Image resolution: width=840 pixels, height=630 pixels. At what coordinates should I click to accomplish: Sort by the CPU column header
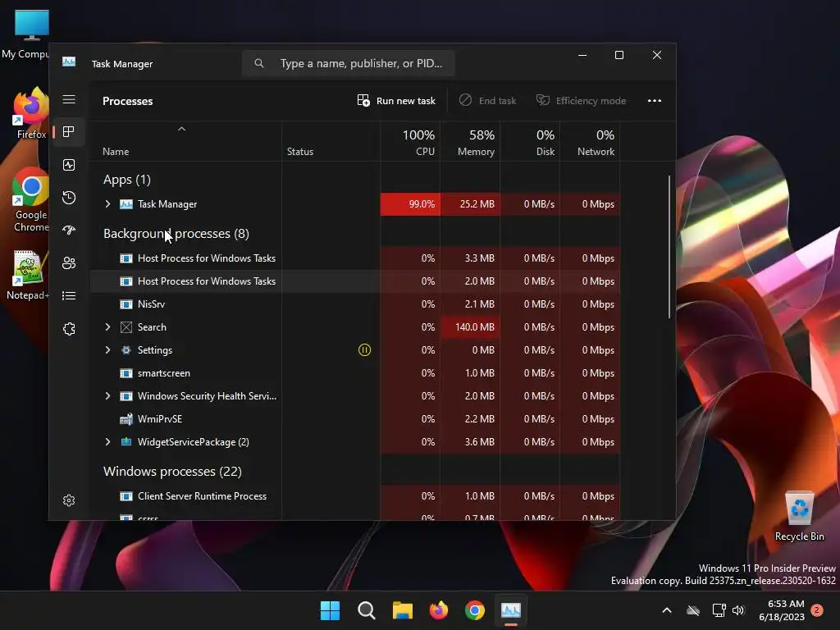pos(410,141)
